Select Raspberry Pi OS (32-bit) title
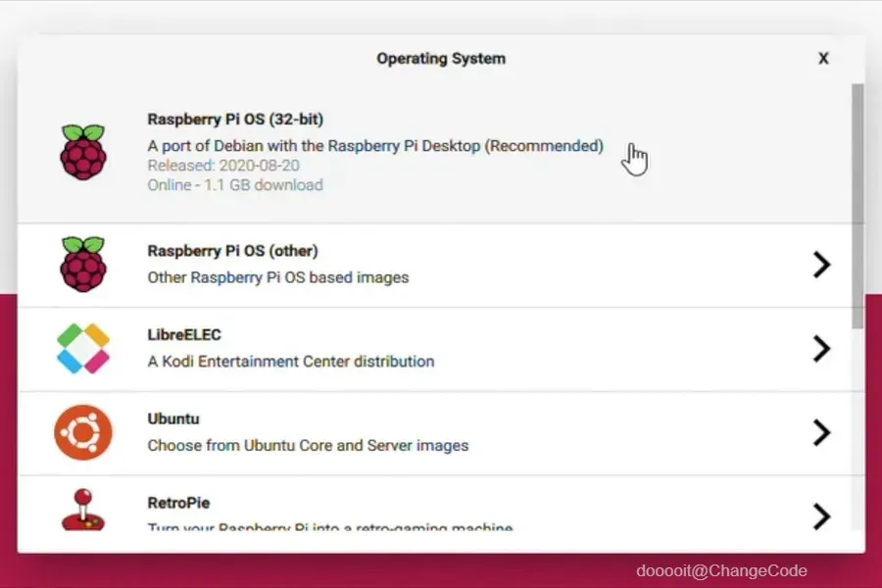 pyautogui.click(x=235, y=120)
